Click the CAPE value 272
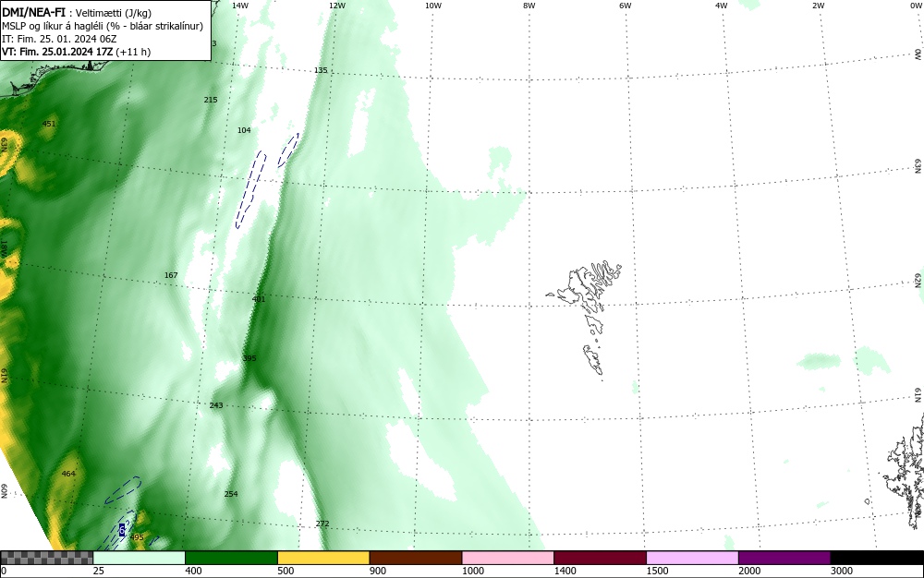Screen dimensions: 924x578 322,524
